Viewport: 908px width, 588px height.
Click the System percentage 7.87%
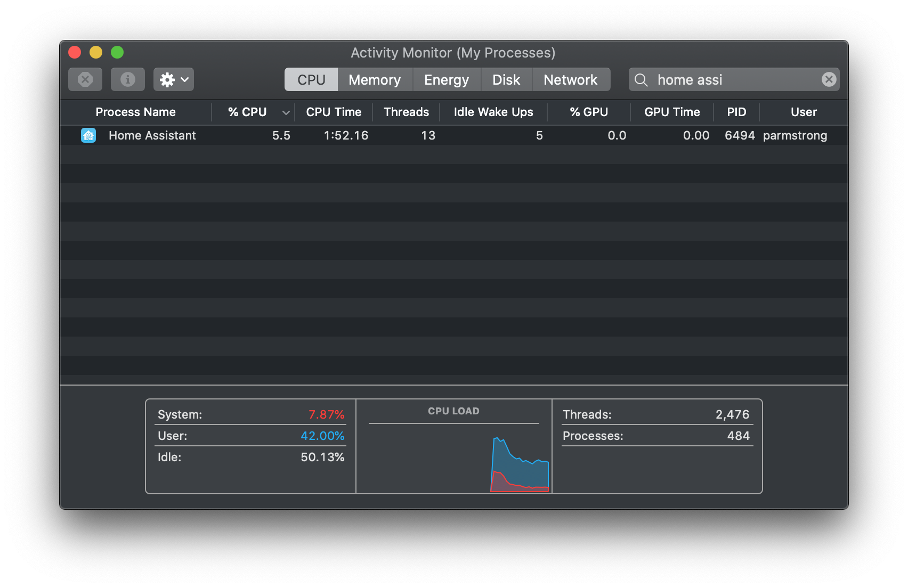point(327,414)
